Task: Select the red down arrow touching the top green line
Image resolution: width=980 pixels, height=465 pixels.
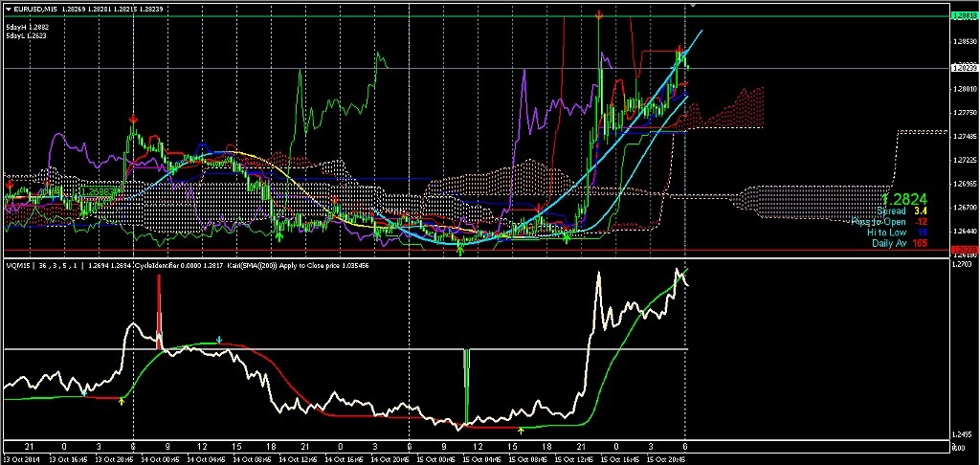Action: click(599, 13)
